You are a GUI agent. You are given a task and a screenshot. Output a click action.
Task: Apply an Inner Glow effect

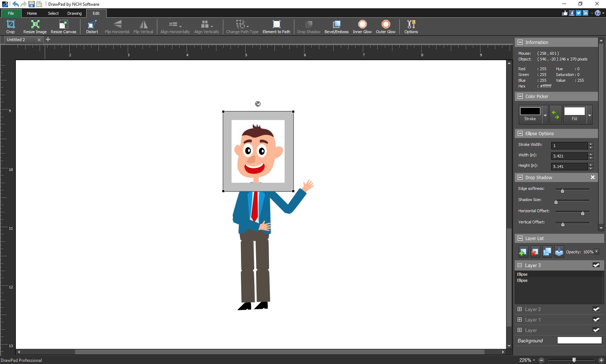click(362, 26)
